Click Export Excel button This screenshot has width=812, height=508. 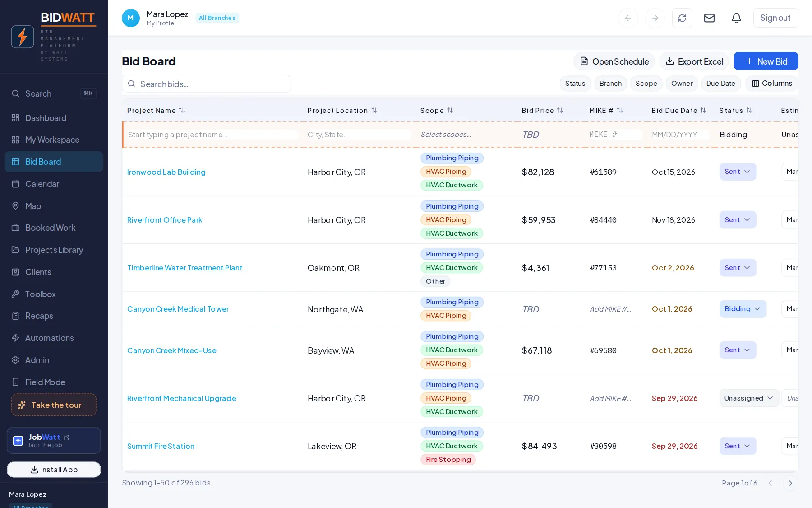pos(694,61)
